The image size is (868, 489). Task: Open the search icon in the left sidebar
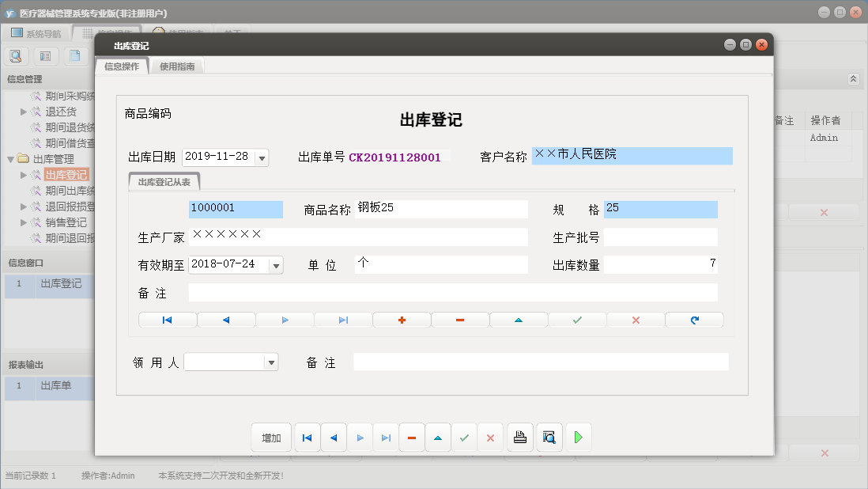(16, 55)
